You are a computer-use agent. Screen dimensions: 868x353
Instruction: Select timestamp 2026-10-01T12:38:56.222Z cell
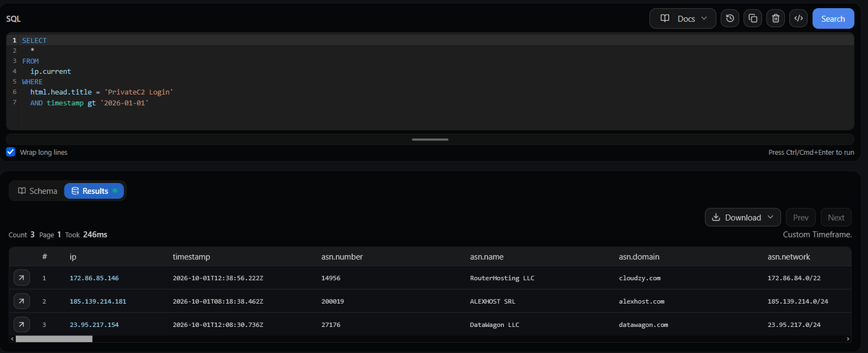pyautogui.click(x=218, y=278)
